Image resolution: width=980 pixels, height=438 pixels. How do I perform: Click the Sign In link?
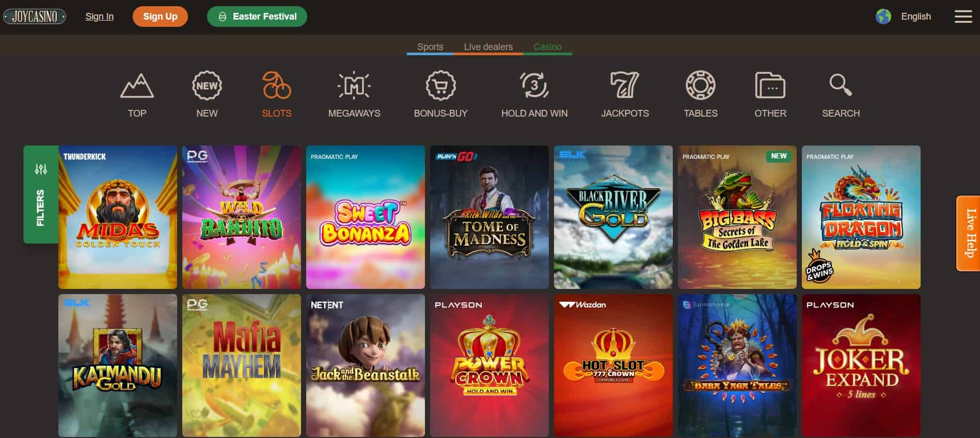pos(100,17)
